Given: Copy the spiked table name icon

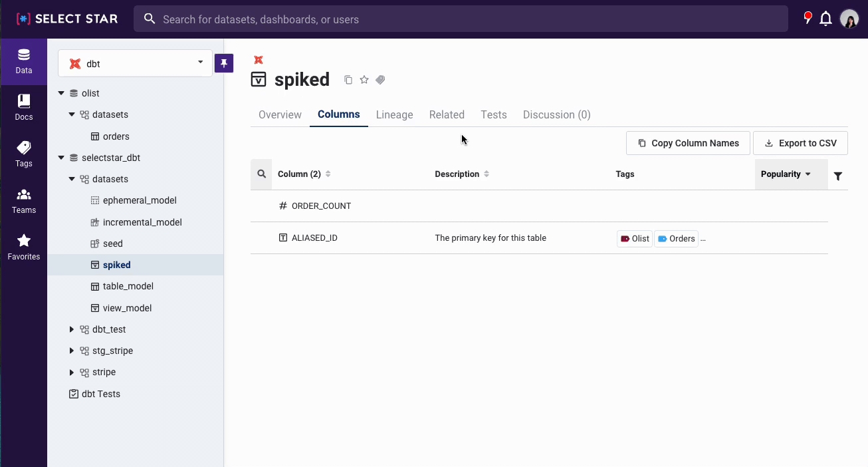Looking at the screenshot, I should point(348,80).
